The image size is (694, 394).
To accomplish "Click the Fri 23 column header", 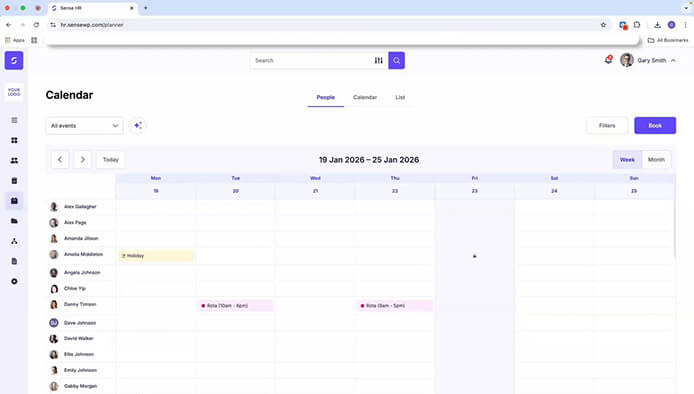I will (474, 185).
